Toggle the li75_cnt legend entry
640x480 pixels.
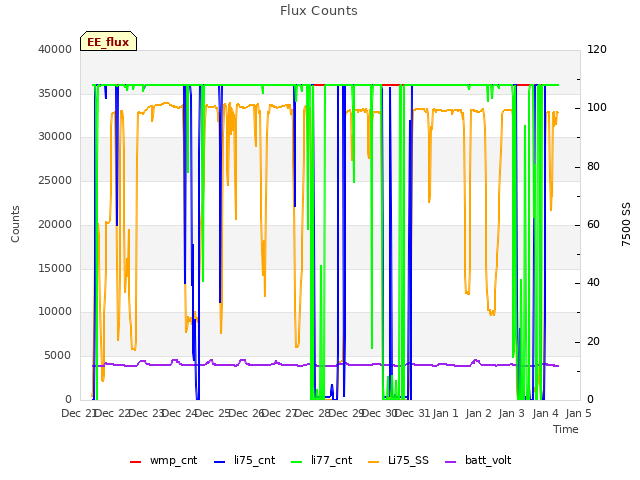244,460
